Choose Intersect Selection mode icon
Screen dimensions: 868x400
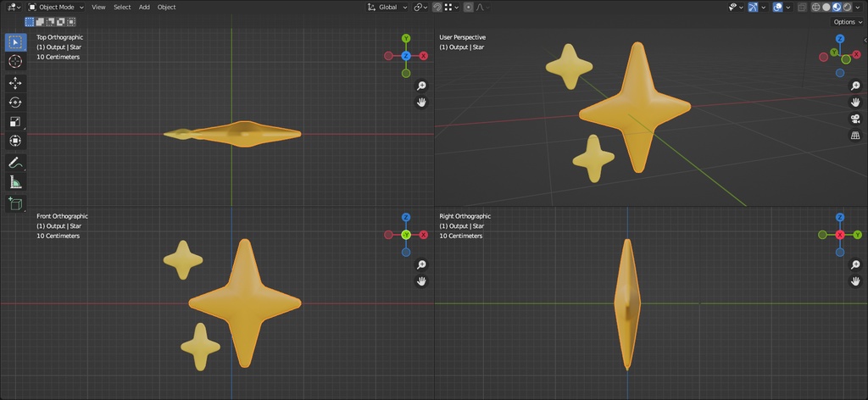tap(71, 22)
